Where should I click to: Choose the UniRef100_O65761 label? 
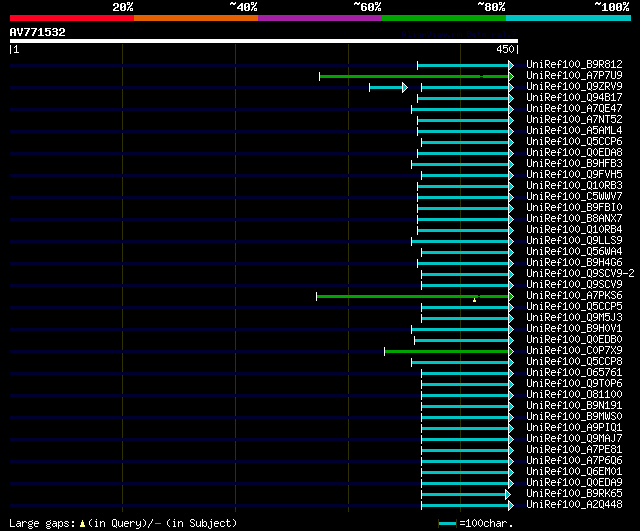(574, 373)
